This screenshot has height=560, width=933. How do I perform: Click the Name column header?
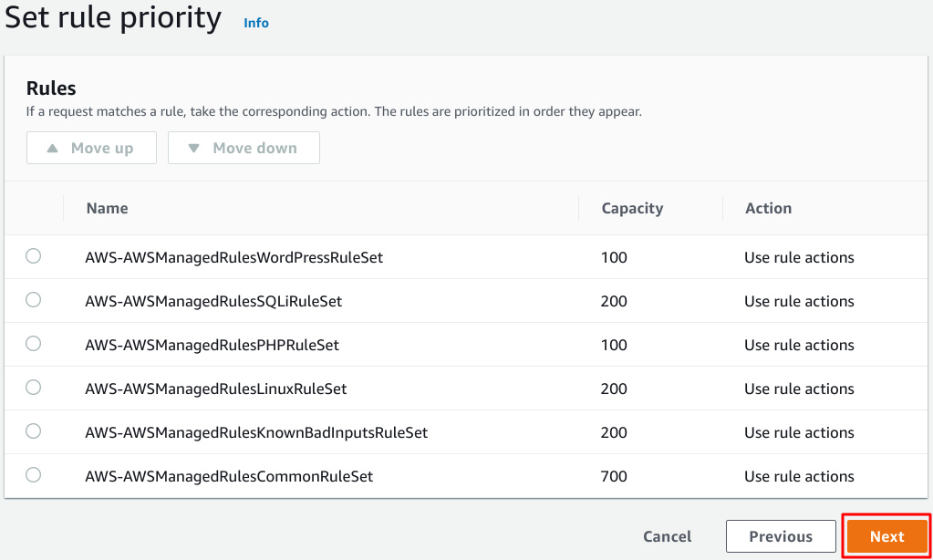click(107, 208)
